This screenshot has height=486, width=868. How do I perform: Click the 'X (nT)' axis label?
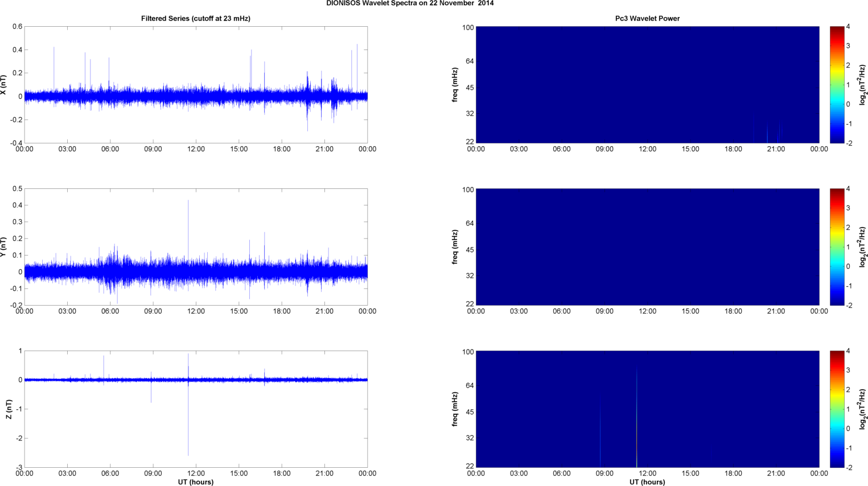click(x=3, y=85)
